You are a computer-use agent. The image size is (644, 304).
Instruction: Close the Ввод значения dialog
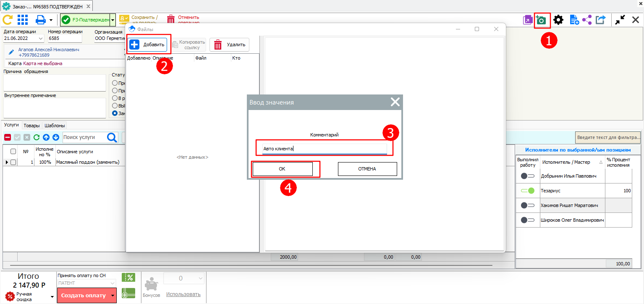tap(395, 102)
